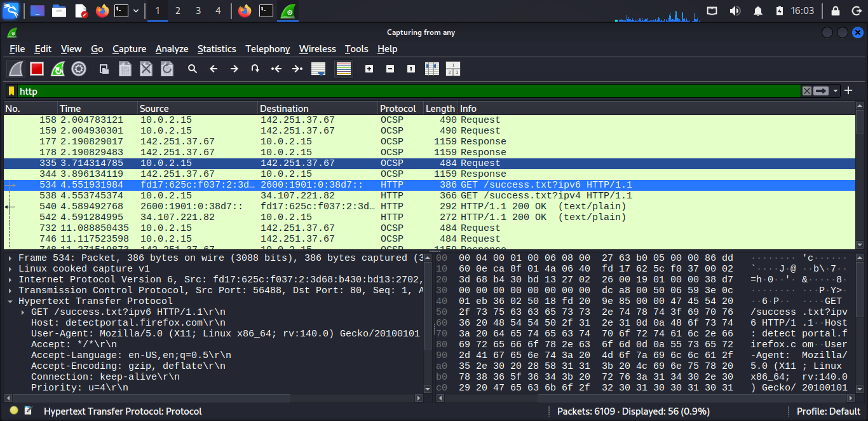Click the Find a packet magnifier icon
Viewport: 868px width, 421px height.
click(193, 69)
